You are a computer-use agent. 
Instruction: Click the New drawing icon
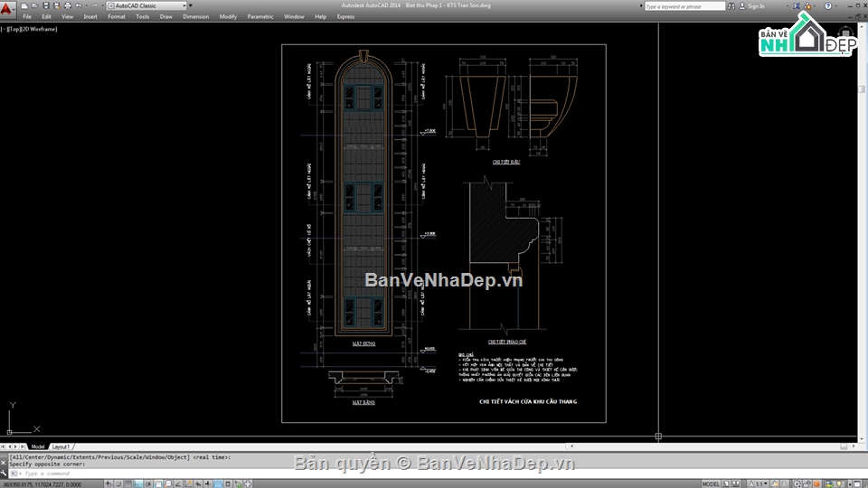point(23,5)
